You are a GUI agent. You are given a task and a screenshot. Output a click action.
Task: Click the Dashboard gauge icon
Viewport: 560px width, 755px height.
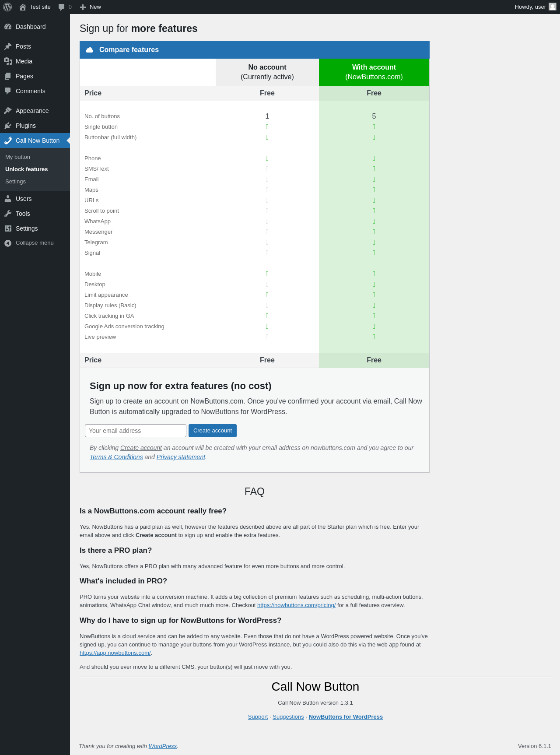[8, 27]
